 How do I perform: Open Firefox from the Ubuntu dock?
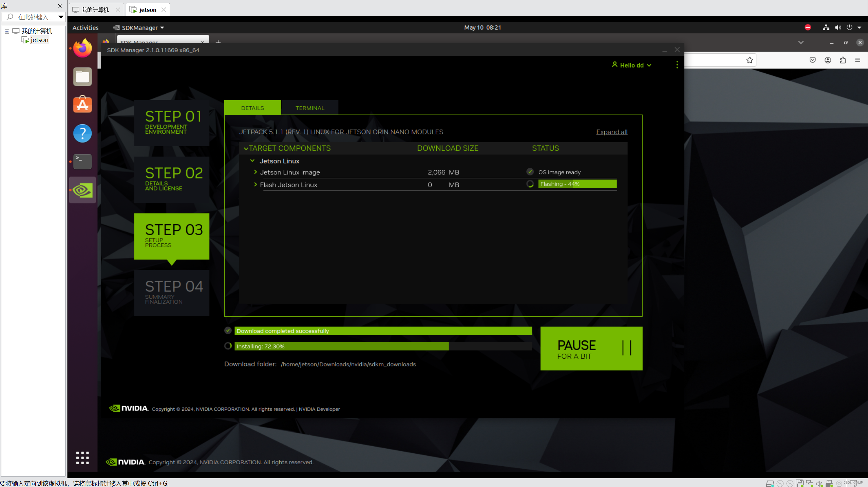click(82, 48)
